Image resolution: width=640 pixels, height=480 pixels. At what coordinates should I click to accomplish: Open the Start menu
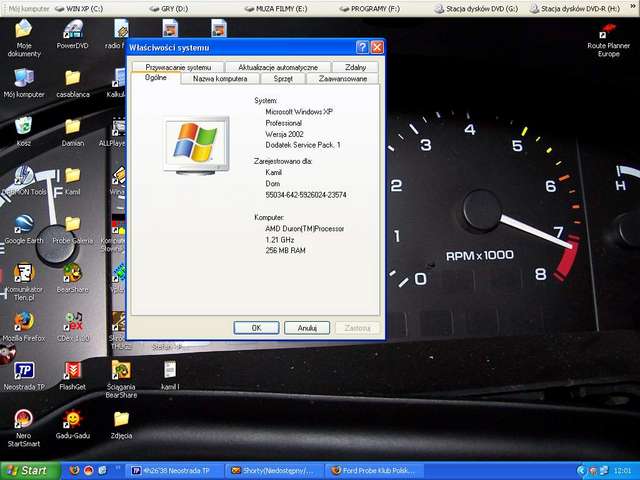point(30,471)
